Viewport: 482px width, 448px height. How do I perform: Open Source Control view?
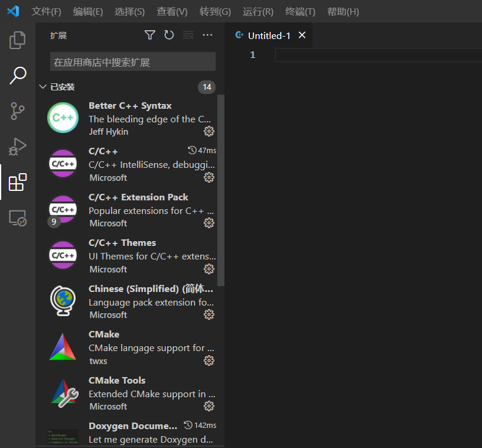[18, 111]
